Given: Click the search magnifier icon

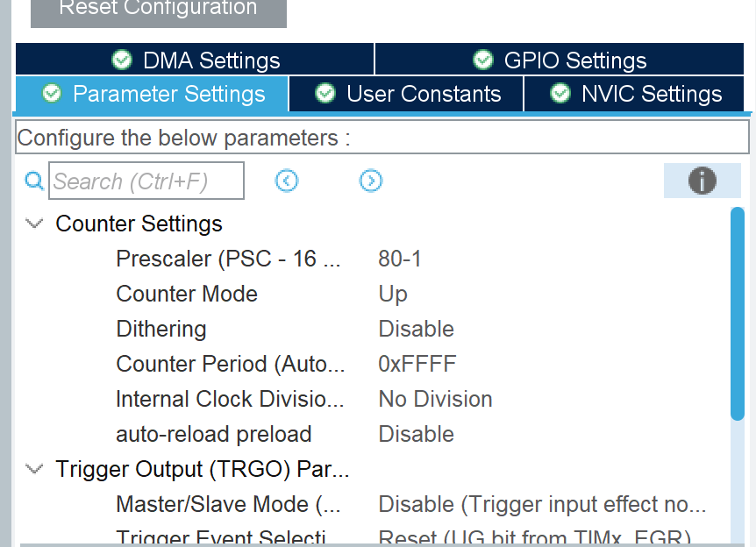Looking at the screenshot, I should pos(34,181).
